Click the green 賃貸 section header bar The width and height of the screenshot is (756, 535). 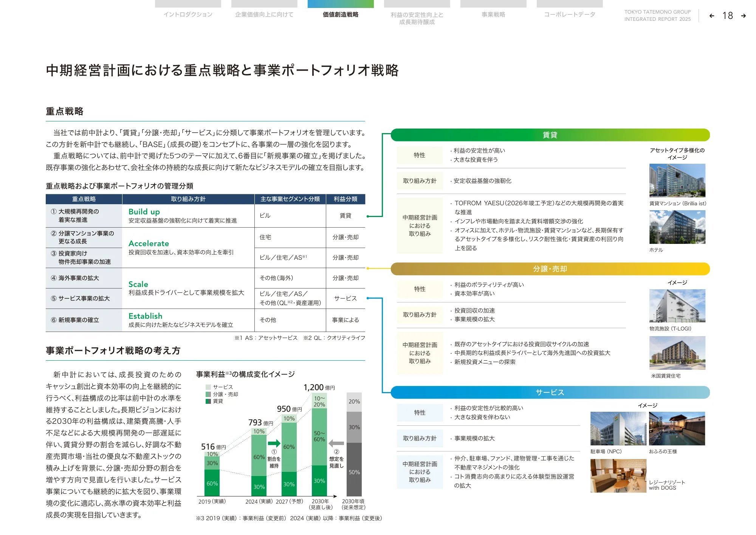[x=550, y=135]
